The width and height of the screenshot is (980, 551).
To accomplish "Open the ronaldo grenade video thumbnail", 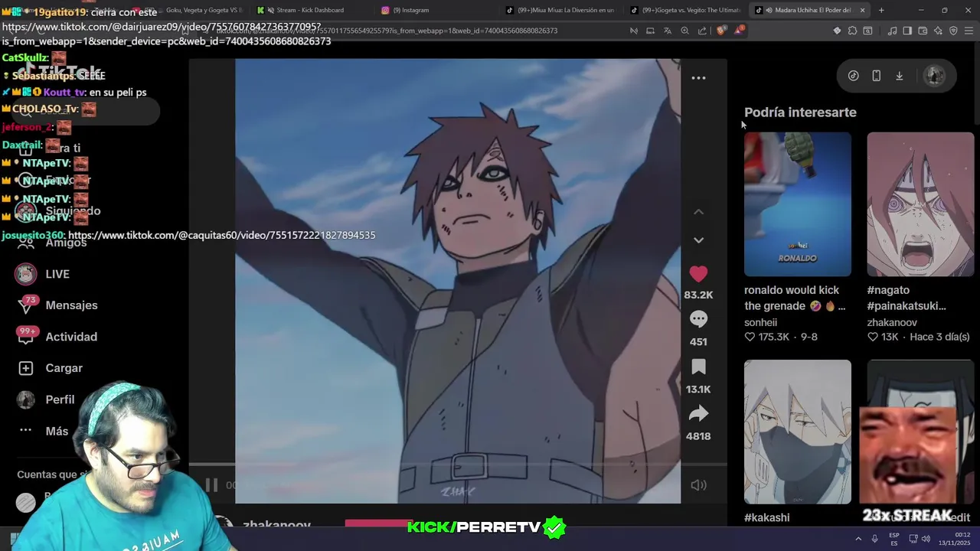I will coord(797,204).
